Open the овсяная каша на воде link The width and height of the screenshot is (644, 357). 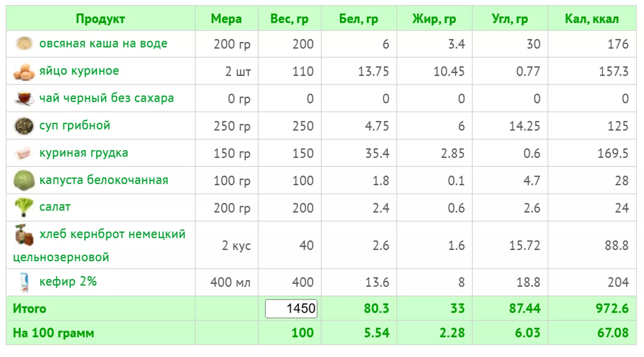click(x=103, y=44)
